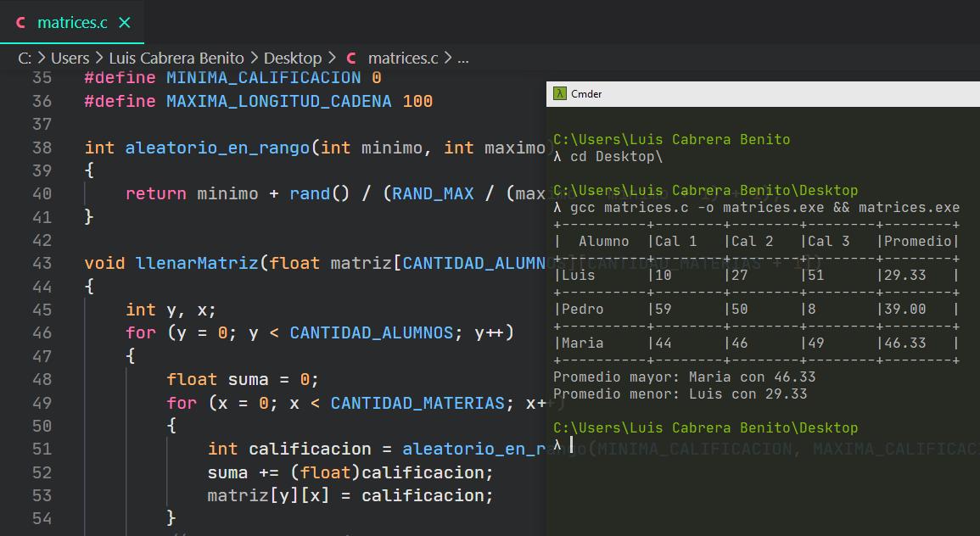Open the Desktop breadcrumb segment

(293, 59)
